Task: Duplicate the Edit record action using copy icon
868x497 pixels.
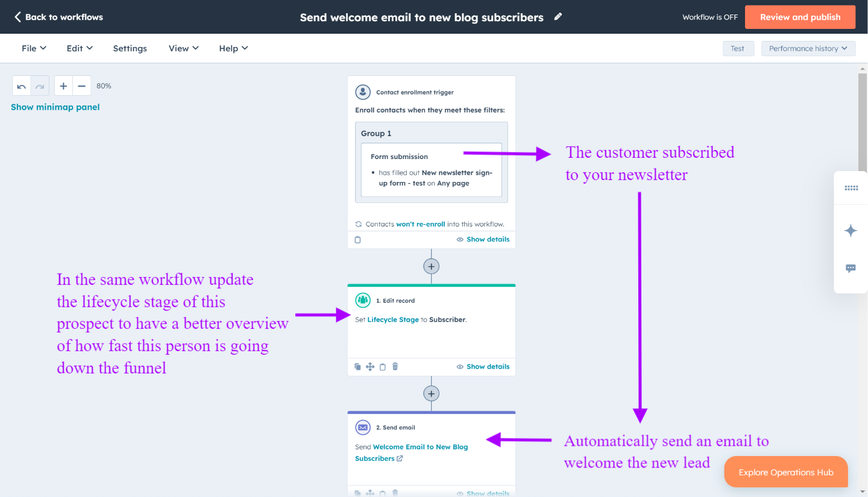Action: click(x=357, y=366)
